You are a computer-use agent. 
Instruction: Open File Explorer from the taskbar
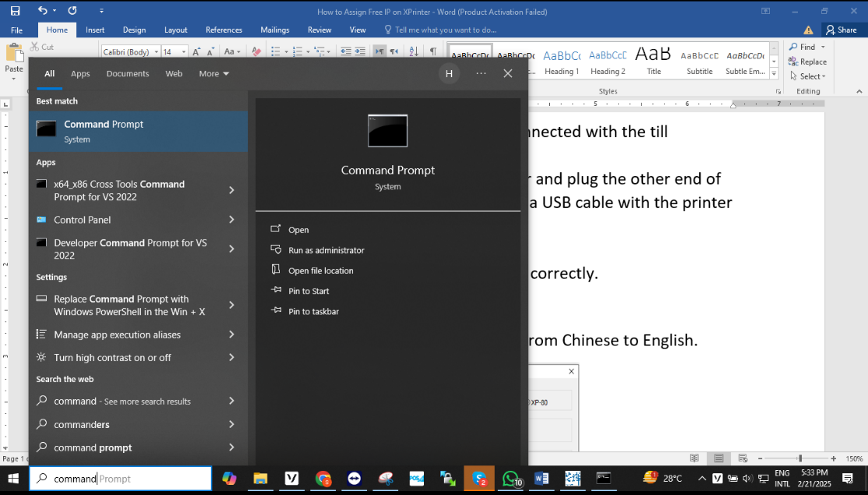pos(260,479)
